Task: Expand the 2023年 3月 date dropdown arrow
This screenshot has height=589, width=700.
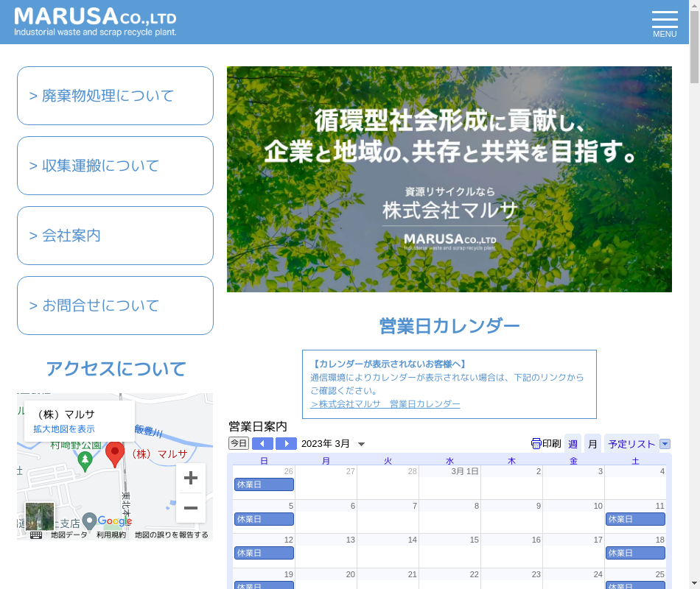Action: (x=362, y=444)
